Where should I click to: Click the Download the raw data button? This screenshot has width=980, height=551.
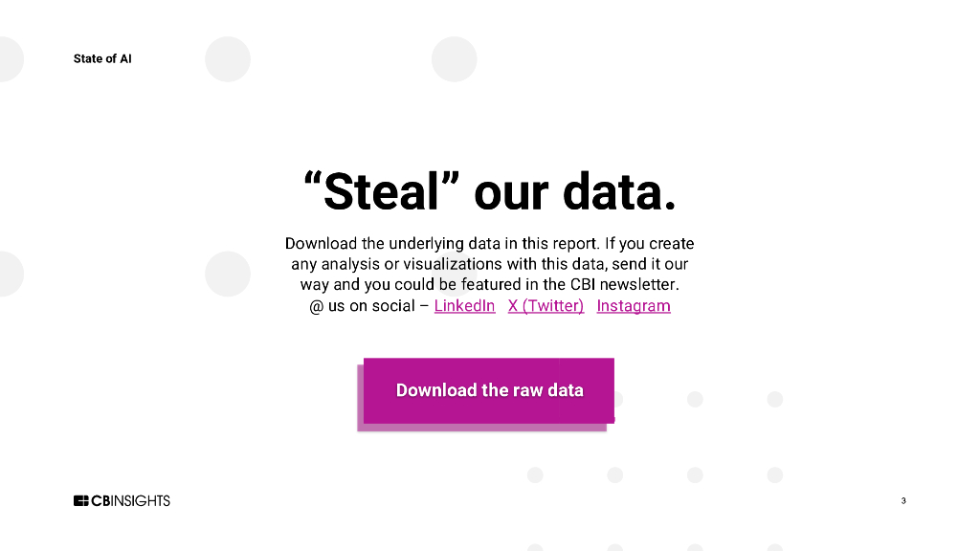tap(489, 390)
